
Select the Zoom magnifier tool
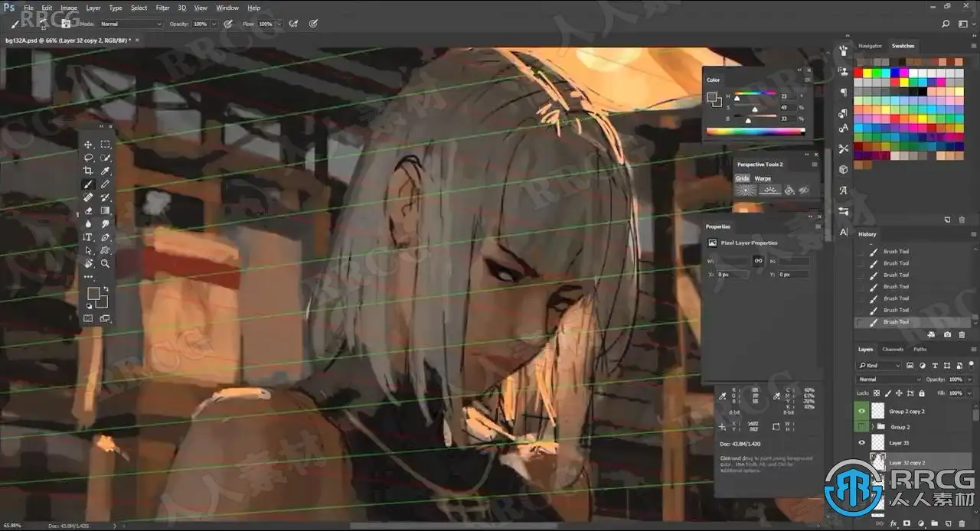106,263
